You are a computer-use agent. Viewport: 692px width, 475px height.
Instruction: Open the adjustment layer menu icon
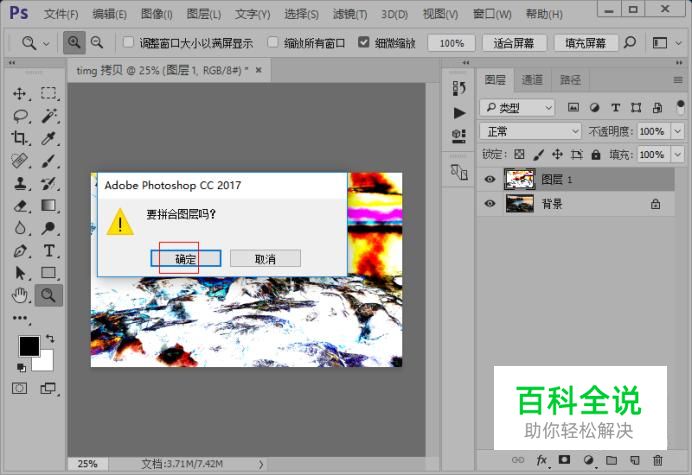[x=588, y=460]
